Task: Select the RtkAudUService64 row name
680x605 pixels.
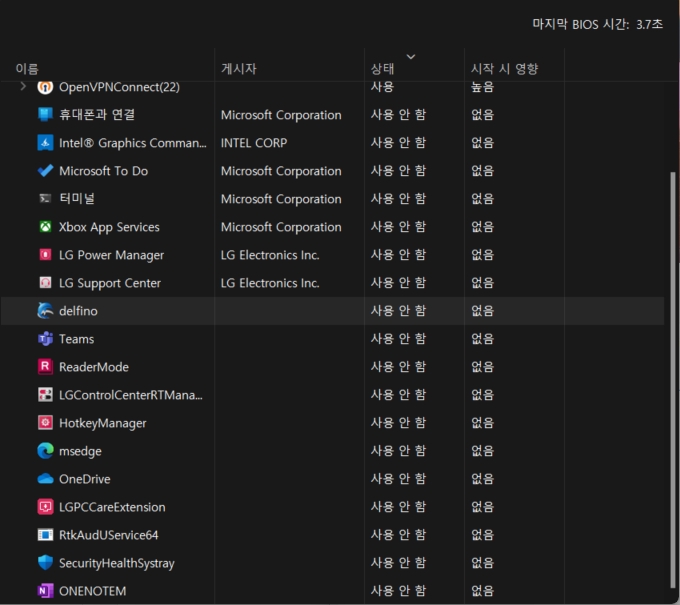Action: [108, 535]
